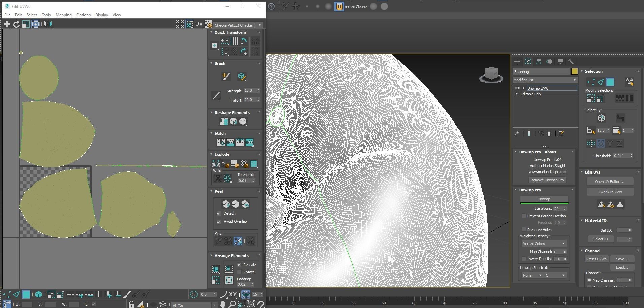Click the Open UV Editor button
This screenshot has width=644, height=308.
point(610,182)
